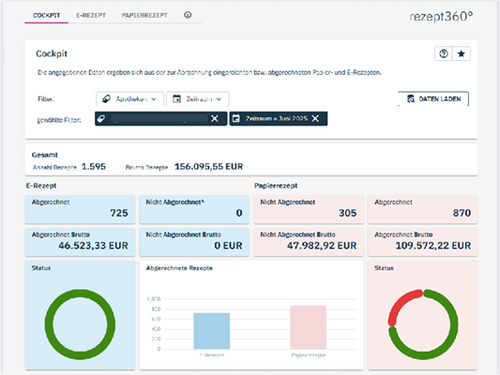Viewport: 500px width, 375px height.
Task: Expand the Apotheken filter dropdown
Action: (x=130, y=99)
